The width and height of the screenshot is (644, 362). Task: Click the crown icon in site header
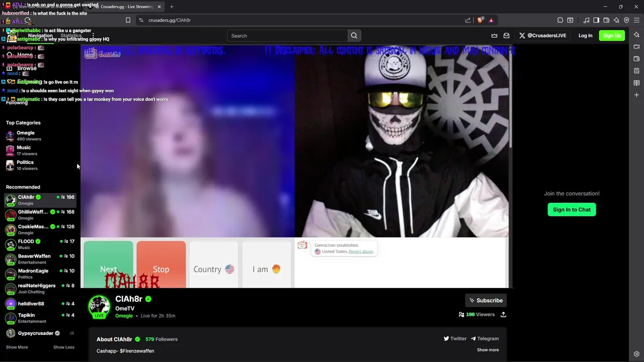[x=495, y=36]
